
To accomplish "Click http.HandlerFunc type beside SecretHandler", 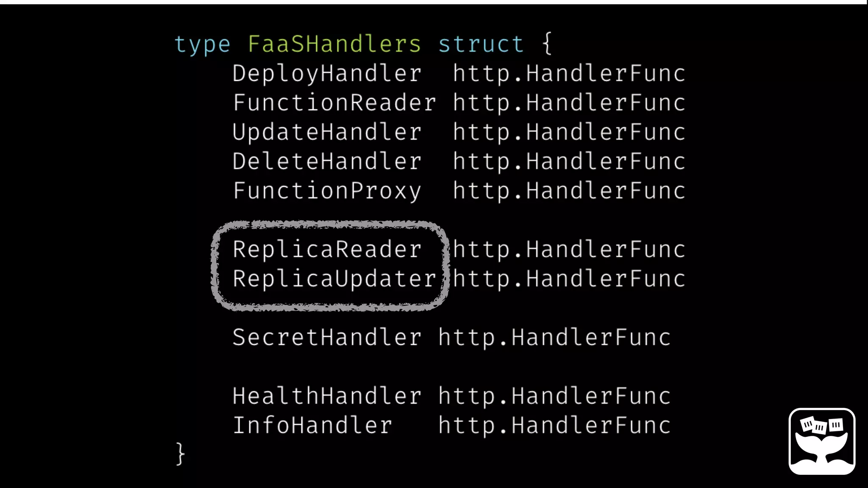I will (x=554, y=338).
